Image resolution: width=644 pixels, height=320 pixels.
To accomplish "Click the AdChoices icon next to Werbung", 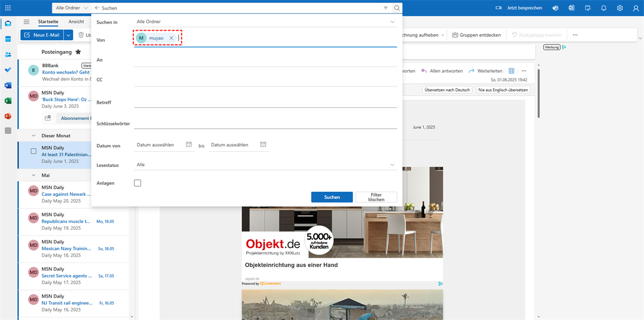I will click(x=565, y=47).
